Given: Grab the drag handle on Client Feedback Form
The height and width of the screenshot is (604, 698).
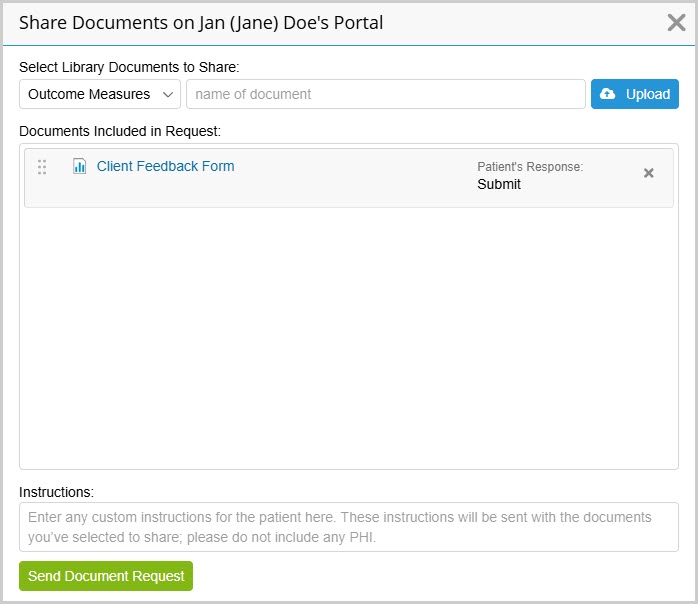Looking at the screenshot, I should (42, 167).
